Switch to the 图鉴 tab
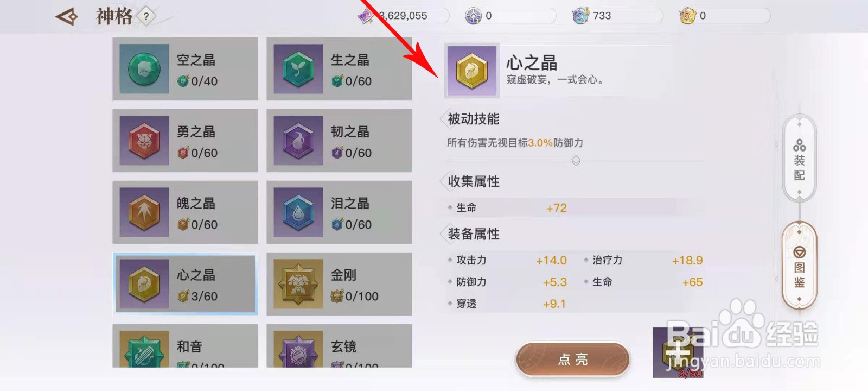Screen dimensions: 868x391 [799, 266]
